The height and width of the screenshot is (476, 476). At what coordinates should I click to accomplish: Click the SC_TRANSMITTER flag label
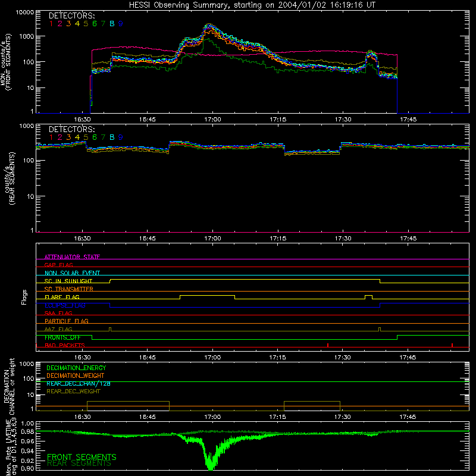[x=69, y=289]
